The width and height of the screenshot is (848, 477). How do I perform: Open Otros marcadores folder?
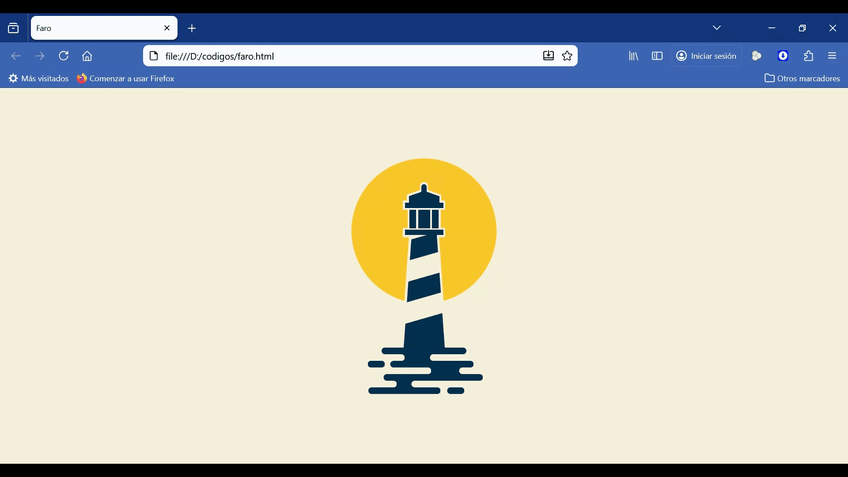(802, 78)
